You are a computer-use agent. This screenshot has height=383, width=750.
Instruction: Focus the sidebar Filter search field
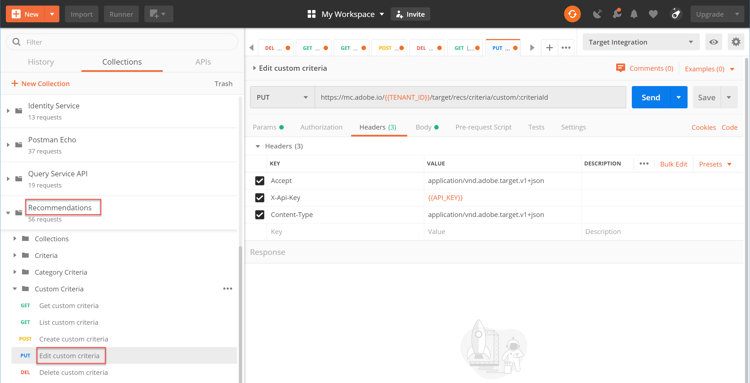pos(122,42)
